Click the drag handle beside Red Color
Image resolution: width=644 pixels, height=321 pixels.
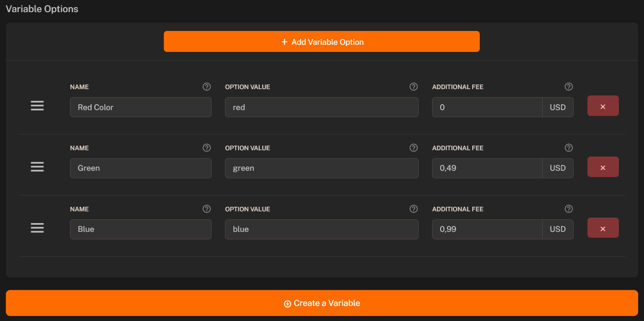(37, 105)
